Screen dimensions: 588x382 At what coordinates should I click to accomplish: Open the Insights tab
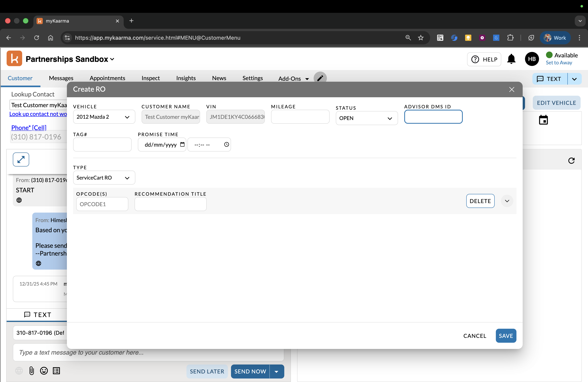186,78
